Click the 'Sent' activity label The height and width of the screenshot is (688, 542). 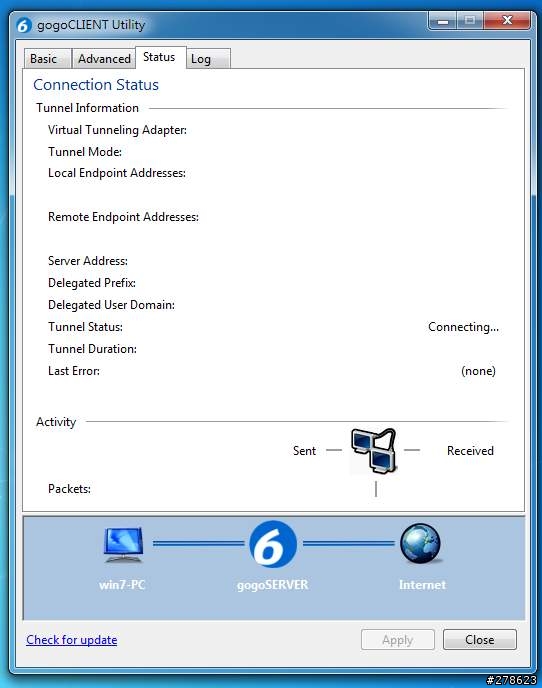pyautogui.click(x=304, y=451)
